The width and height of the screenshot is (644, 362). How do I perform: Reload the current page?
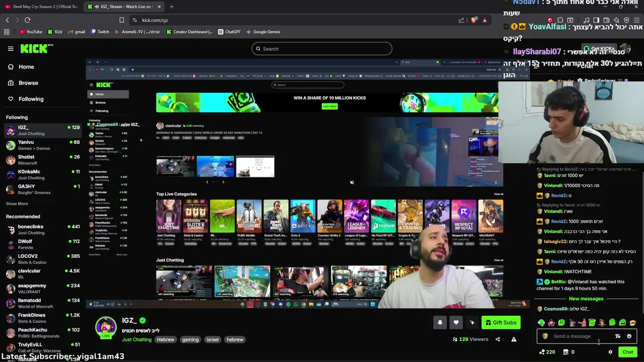[x=27, y=20]
